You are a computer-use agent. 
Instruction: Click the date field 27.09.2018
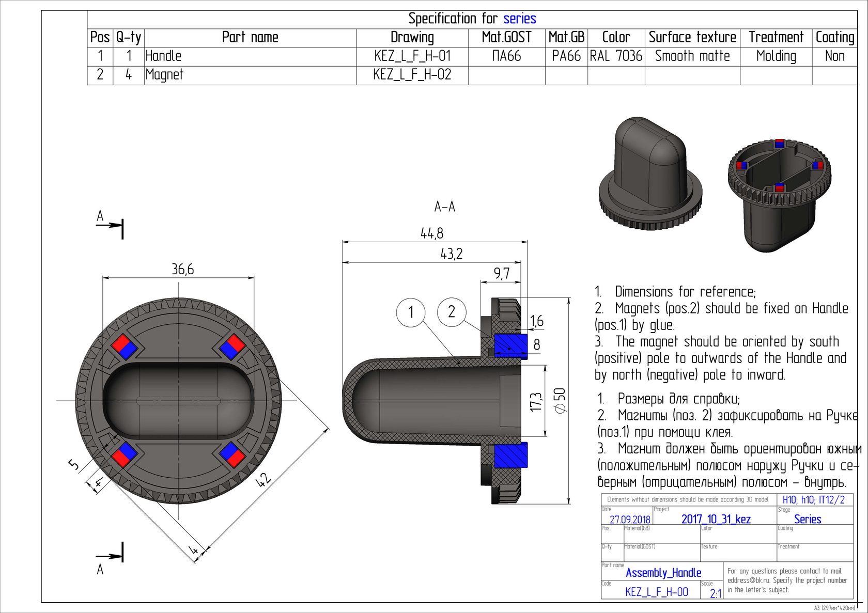tap(629, 520)
